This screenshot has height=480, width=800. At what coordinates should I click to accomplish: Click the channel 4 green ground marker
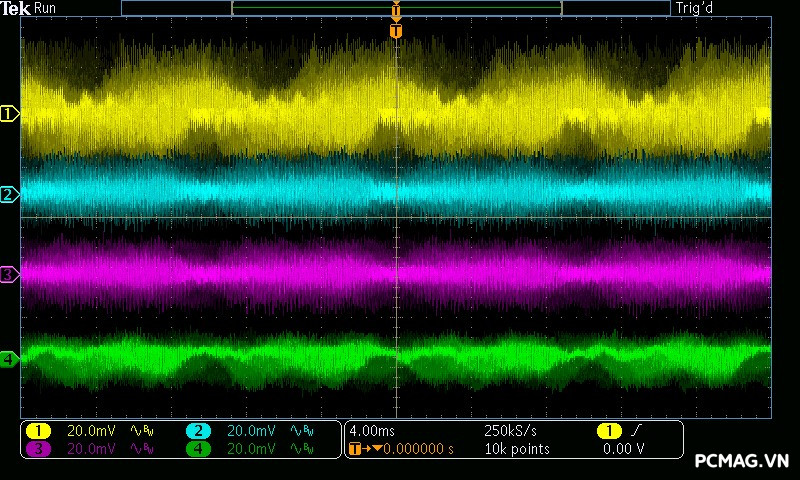[9, 358]
